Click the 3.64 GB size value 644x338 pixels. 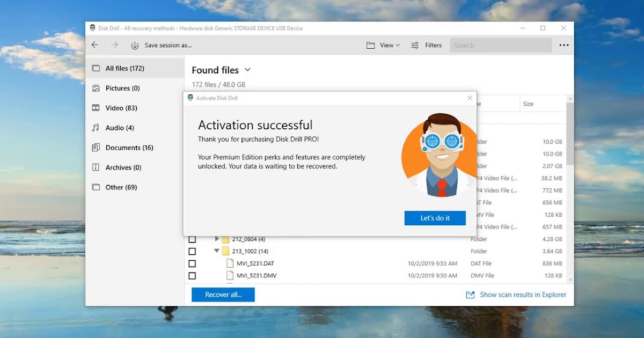552,251
